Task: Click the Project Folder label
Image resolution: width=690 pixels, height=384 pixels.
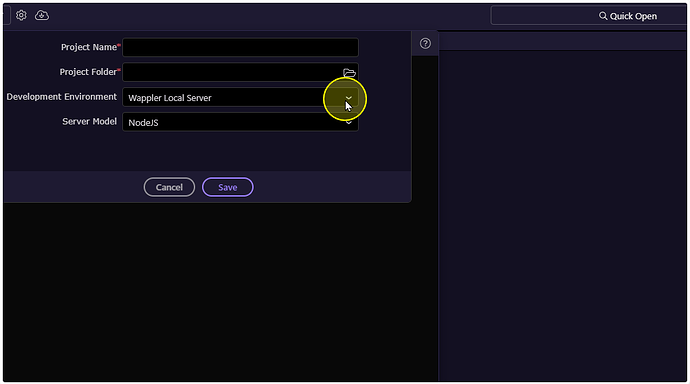Action: pos(88,72)
